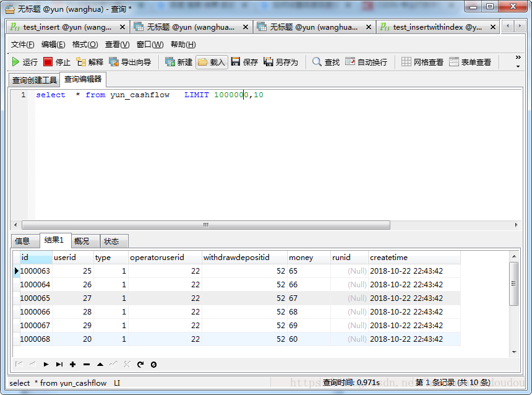The image size is (532, 395).
Task: Open the 查看(V) menu
Action: [117, 45]
